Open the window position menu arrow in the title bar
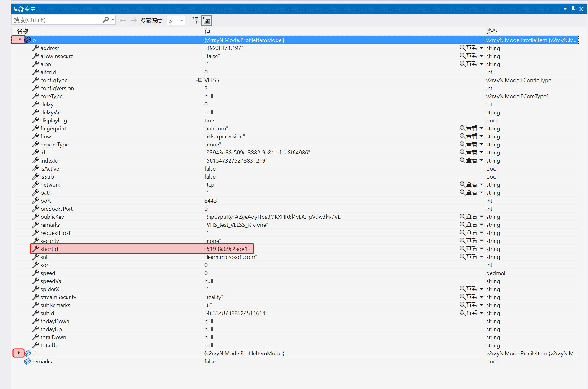 pos(565,9)
